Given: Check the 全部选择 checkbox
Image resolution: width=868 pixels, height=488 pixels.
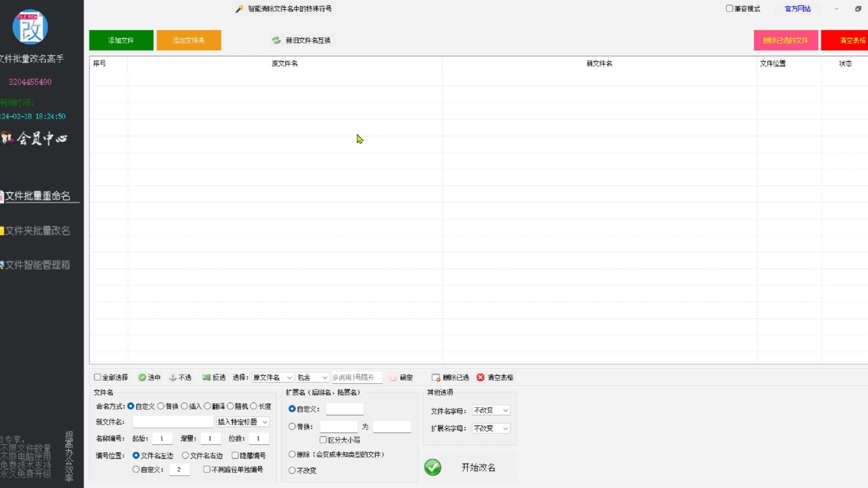Looking at the screenshot, I should (97, 377).
